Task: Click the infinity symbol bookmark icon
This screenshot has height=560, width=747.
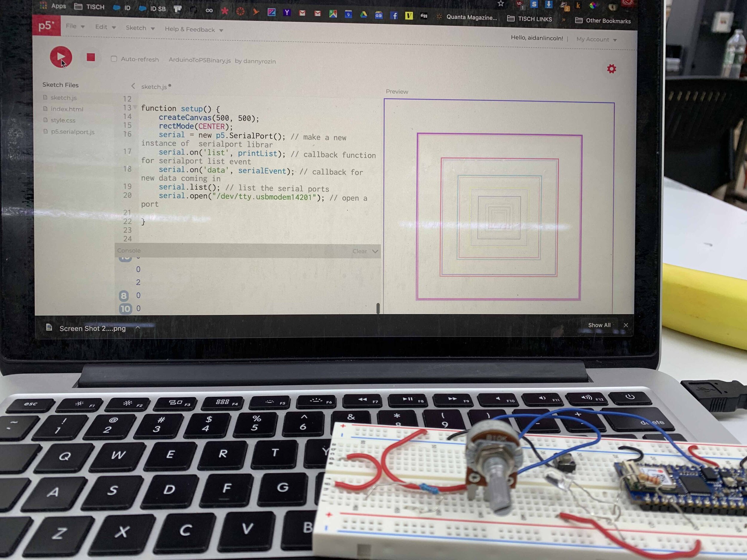Action: tap(209, 10)
